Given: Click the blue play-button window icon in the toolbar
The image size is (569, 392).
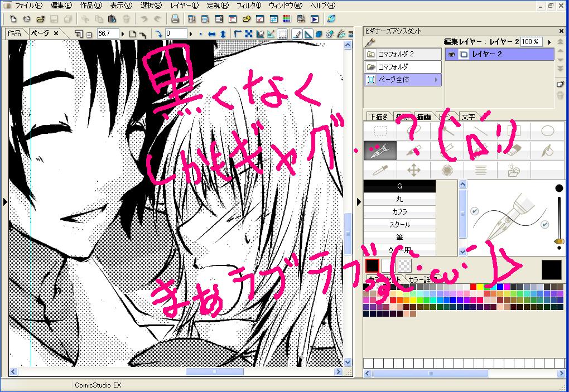Looking at the screenshot, I should [x=314, y=19].
